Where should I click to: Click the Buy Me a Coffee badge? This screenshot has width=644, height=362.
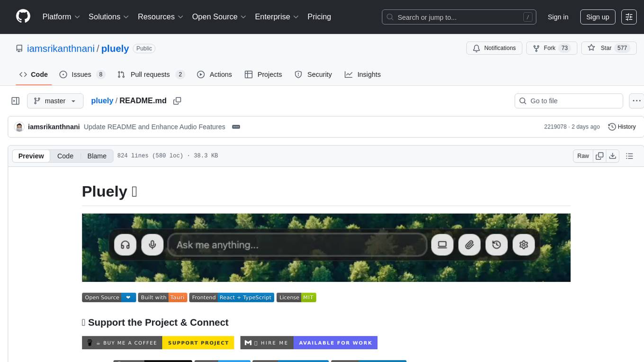[158, 343]
